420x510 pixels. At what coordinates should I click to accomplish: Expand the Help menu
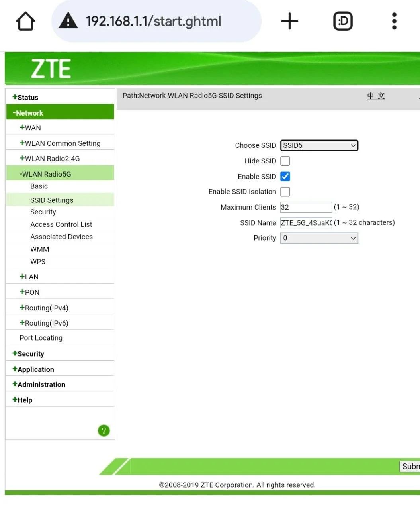[22, 400]
